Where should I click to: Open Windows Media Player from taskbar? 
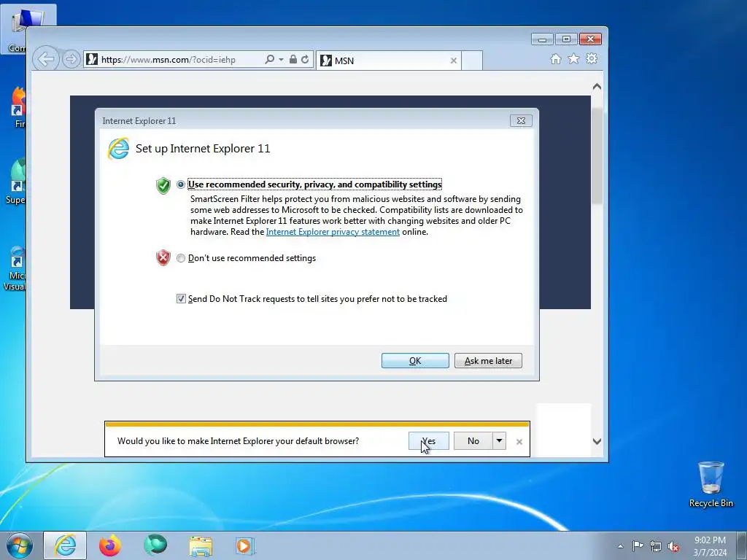point(245,545)
